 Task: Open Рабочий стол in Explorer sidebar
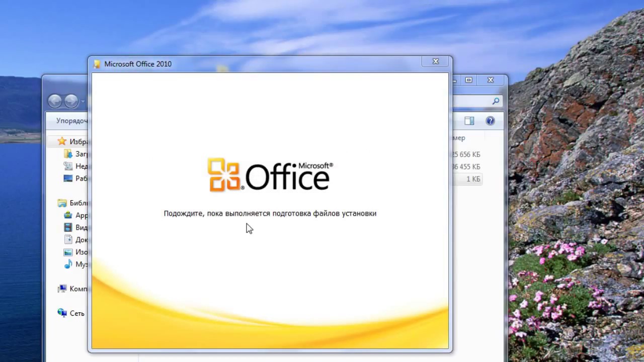point(75,178)
